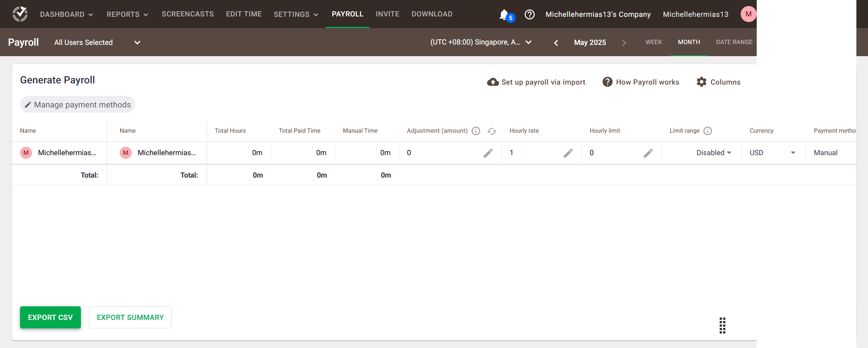868x348 pixels.
Task: Click the Columns gear icon
Action: 701,82
